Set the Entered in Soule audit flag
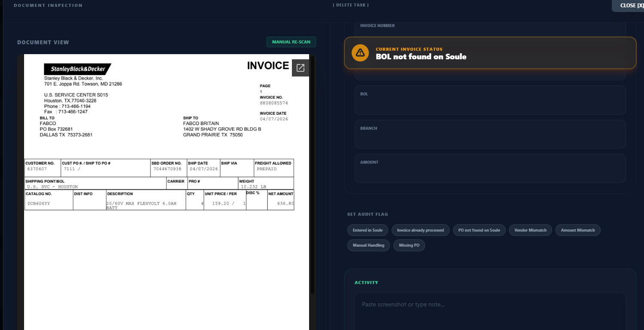This screenshot has height=330, width=644. coord(368,230)
